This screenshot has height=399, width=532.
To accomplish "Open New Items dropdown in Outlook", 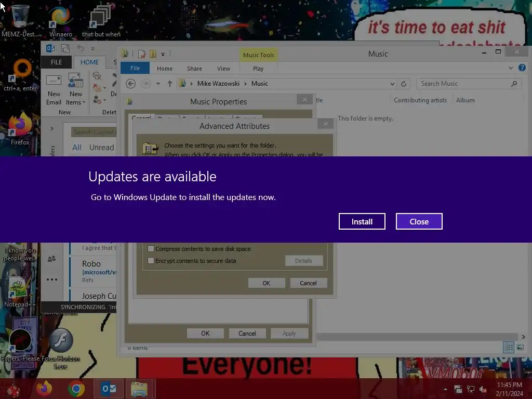I will [x=76, y=90].
